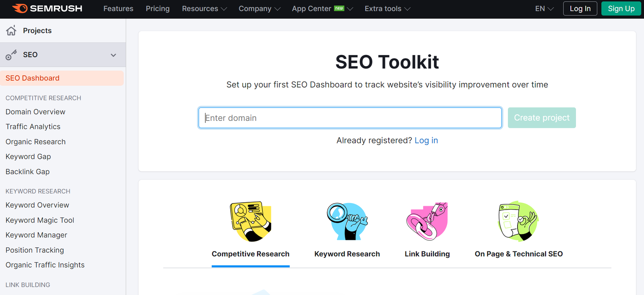Open the Company dropdown menu

[x=259, y=8]
